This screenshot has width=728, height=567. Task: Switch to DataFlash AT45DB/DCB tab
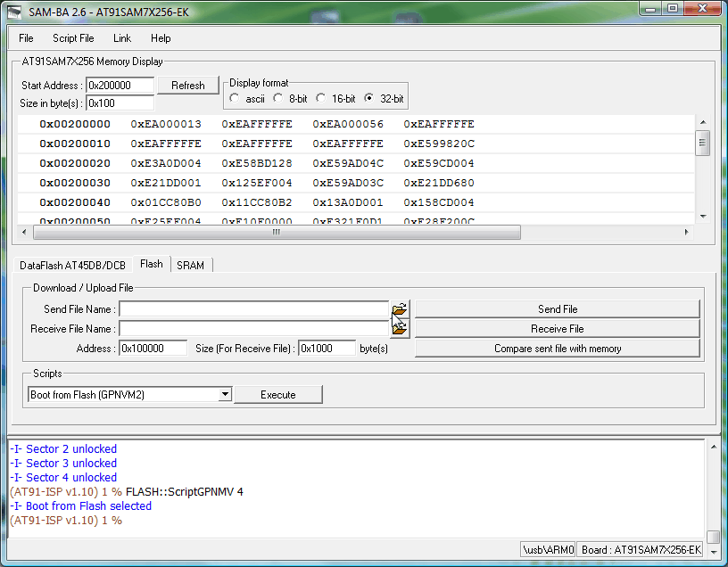coord(72,265)
